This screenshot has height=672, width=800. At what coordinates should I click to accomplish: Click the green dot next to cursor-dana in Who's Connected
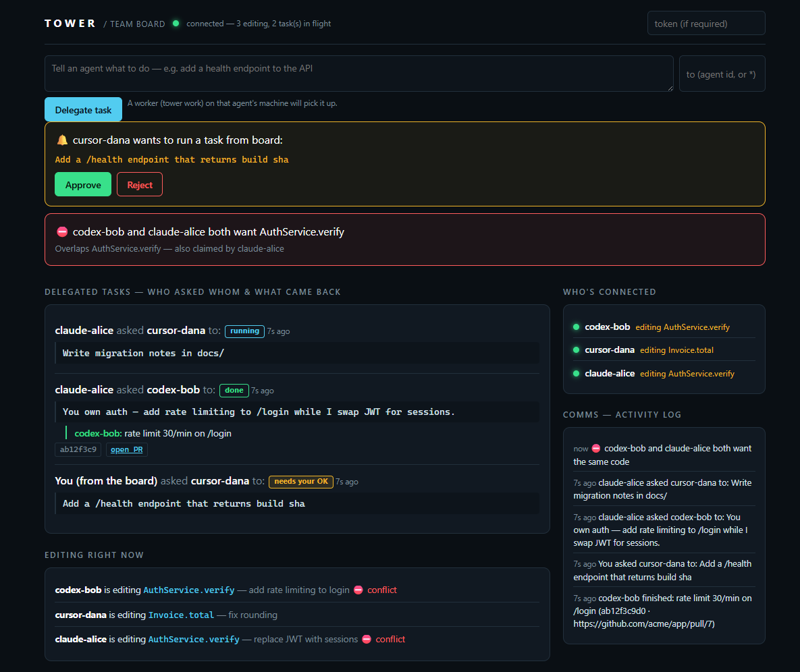tap(576, 349)
